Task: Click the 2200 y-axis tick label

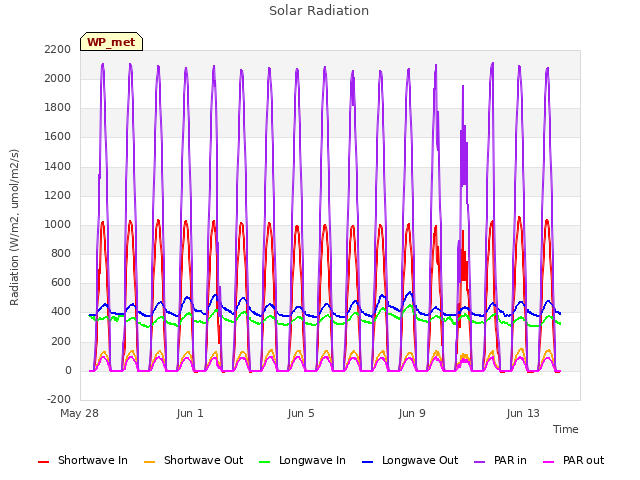Action: pyautogui.click(x=58, y=49)
